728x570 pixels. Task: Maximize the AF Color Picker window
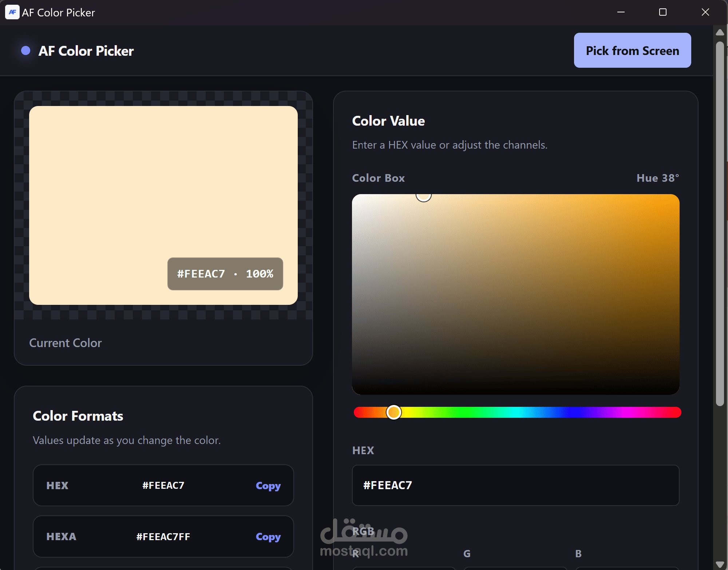pos(663,12)
